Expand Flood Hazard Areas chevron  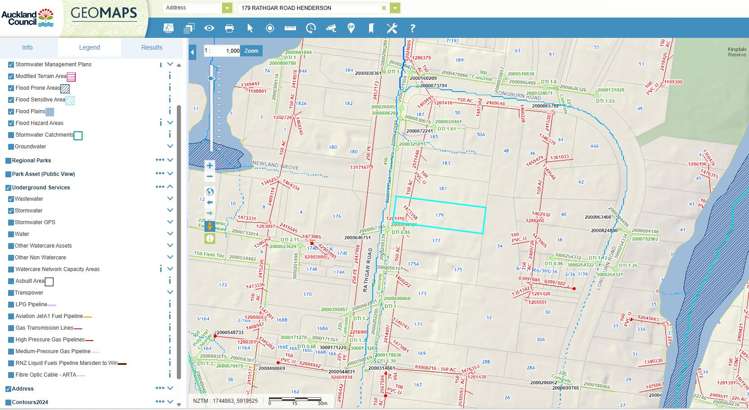[x=170, y=123]
